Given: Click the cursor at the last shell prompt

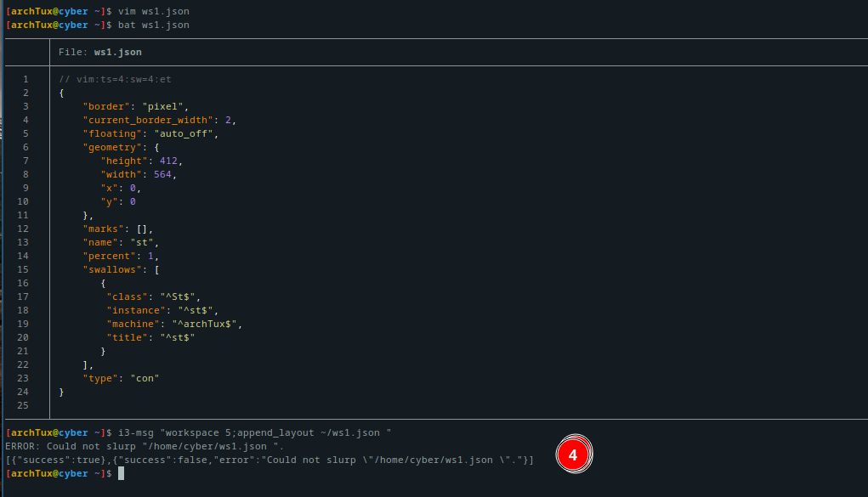Looking at the screenshot, I should (x=122, y=474).
